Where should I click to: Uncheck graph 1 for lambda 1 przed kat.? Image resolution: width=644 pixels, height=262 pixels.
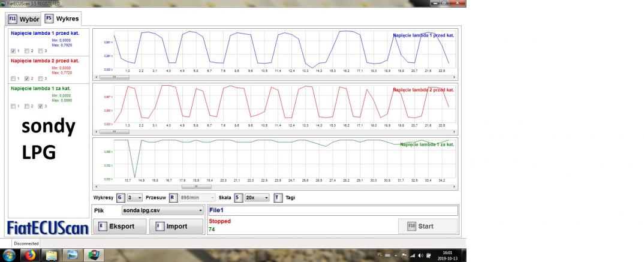tap(14, 51)
